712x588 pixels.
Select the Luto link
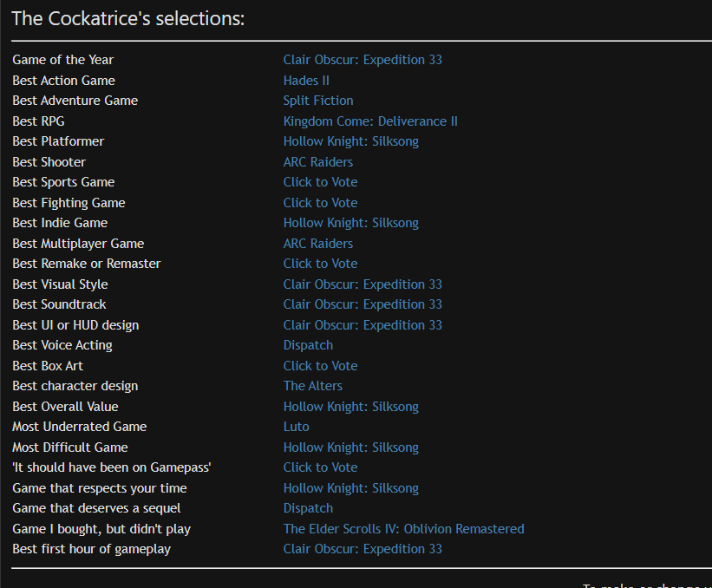point(296,427)
